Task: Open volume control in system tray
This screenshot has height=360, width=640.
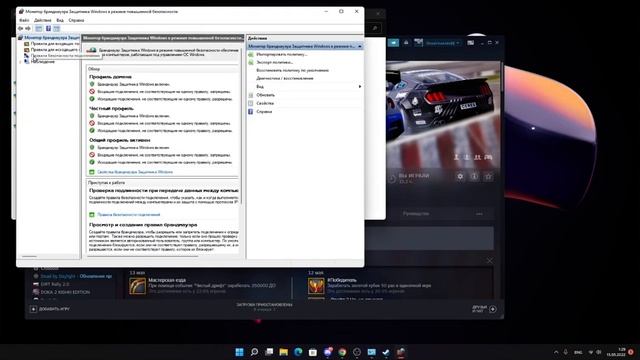Action: click(x=599, y=352)
